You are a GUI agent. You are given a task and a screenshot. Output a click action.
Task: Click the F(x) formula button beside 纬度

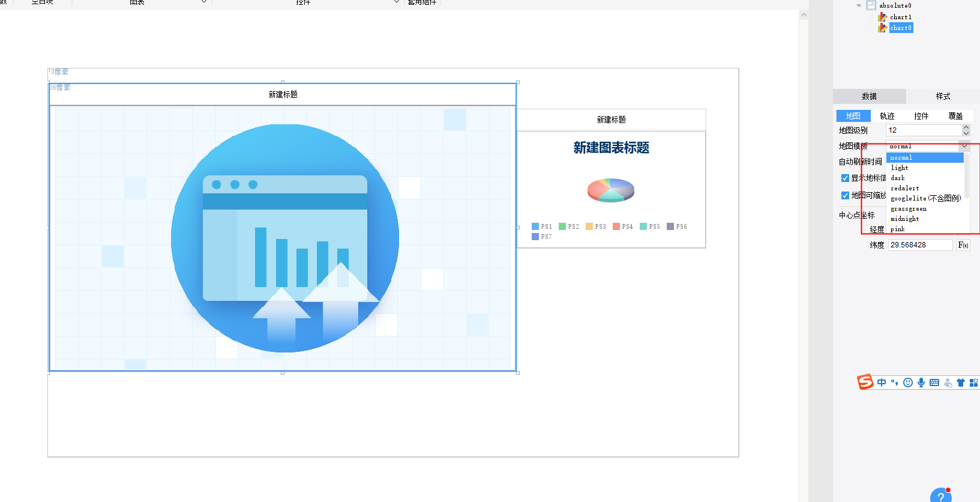click(x=963, y=245)
